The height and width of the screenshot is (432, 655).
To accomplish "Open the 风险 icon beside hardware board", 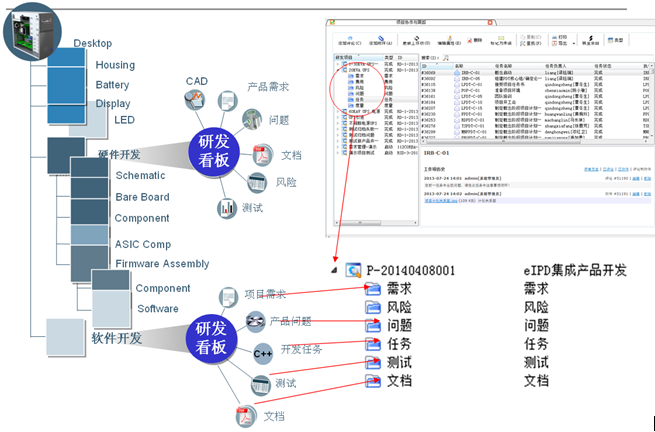I will click(257, 183).
